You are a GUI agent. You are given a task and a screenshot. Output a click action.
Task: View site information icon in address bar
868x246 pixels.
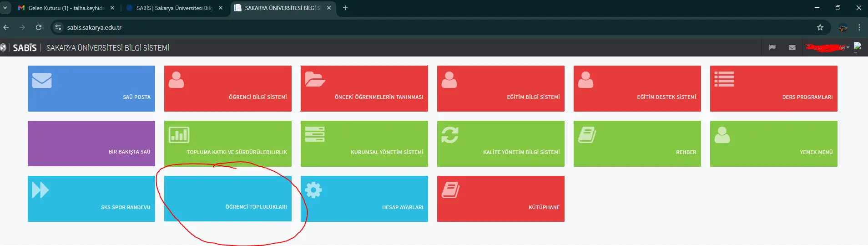pos(58,27)
